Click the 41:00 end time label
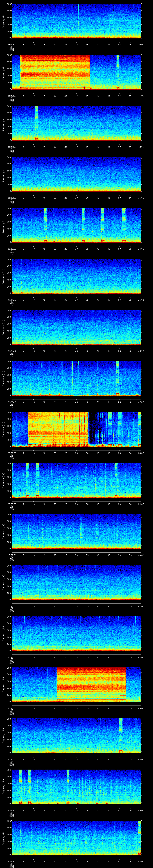153x868 pixels. click(141, 606)
